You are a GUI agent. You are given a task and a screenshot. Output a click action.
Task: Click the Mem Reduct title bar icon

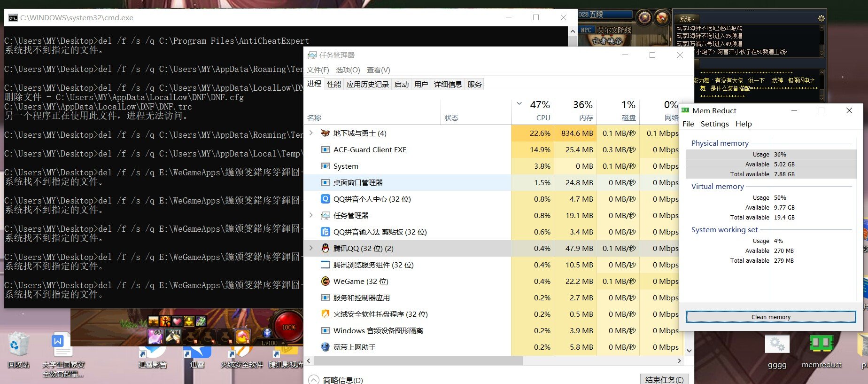pyautogui.click(x=685, y=110)
